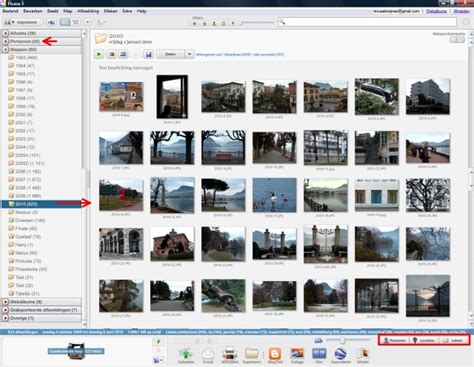This screenshot has width=474, height=367.
Task: Open the Afbeelding menu
Action: click(x=88, y=11)
